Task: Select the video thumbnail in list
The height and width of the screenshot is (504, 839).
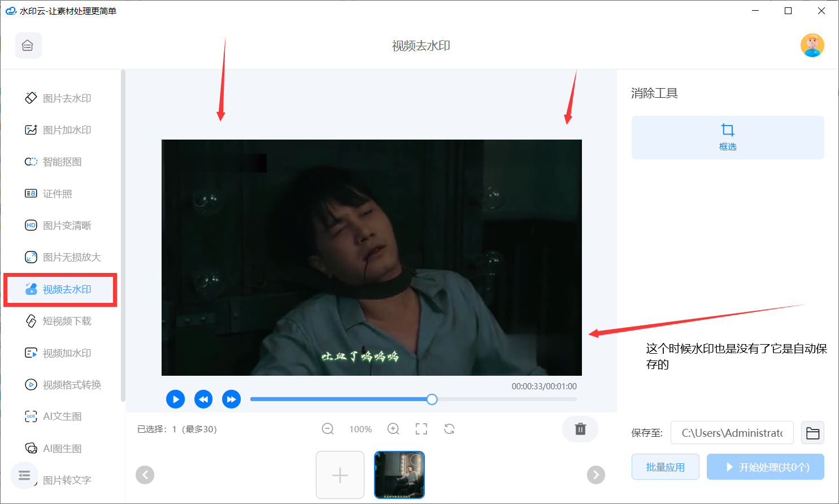Action: point(399,475)
